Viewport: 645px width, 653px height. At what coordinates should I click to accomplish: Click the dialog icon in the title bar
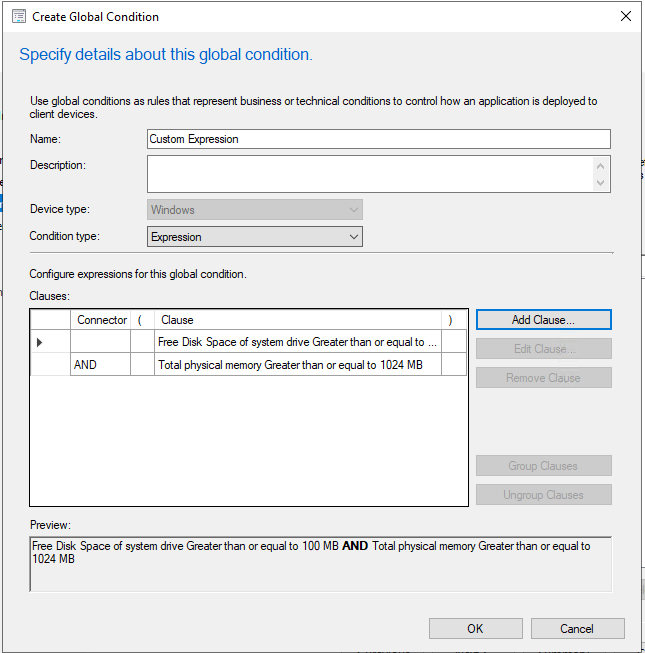coord(18,17)
